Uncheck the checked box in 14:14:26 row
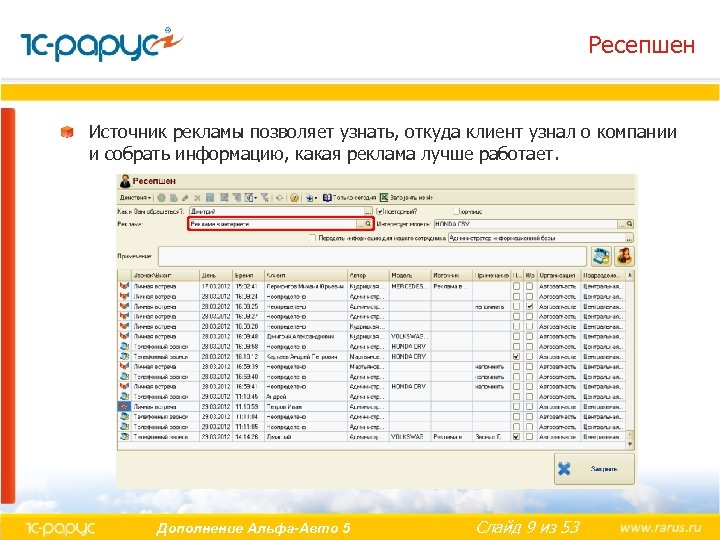Image resolution: width=720 pixels, height=540 pixels. coord(516,437)
